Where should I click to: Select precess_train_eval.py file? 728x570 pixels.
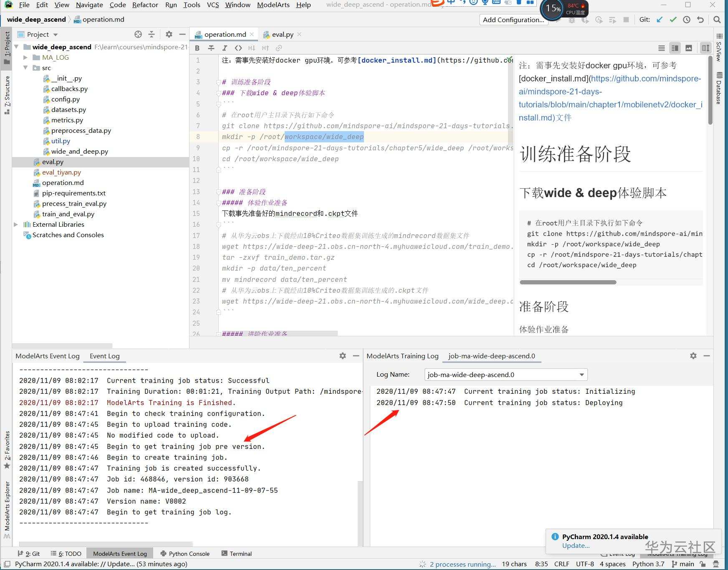(74, 203)
